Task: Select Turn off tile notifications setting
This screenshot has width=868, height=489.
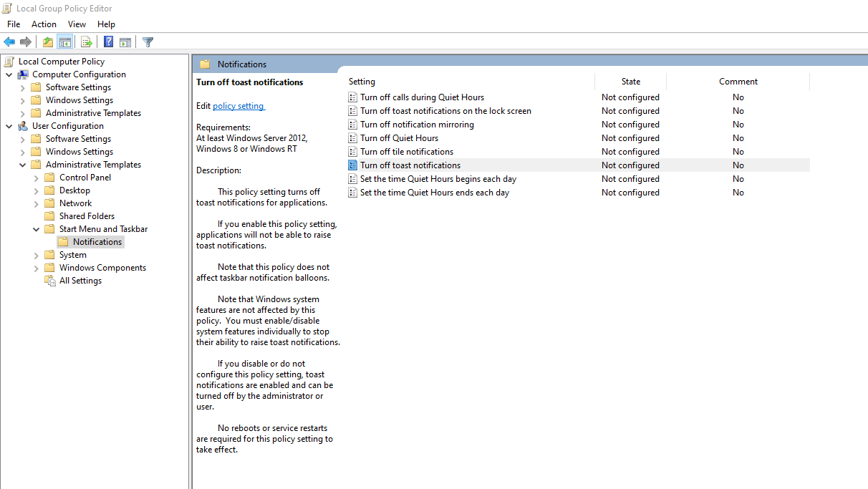Action: pyautogui.click(x=407, y=152)
